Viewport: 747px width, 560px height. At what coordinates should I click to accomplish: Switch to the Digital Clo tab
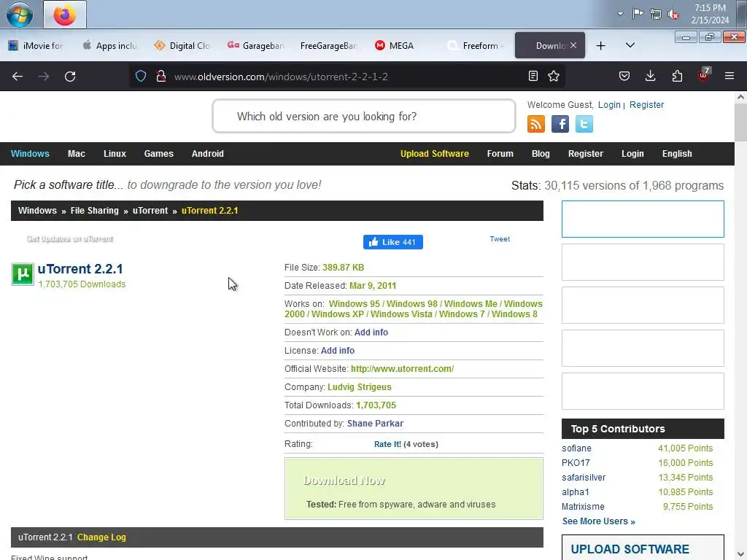(182, 46)
